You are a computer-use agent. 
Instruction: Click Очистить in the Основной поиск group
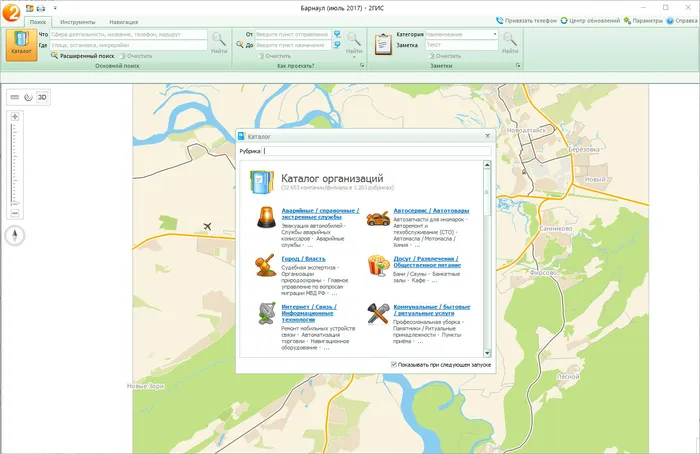136,56
